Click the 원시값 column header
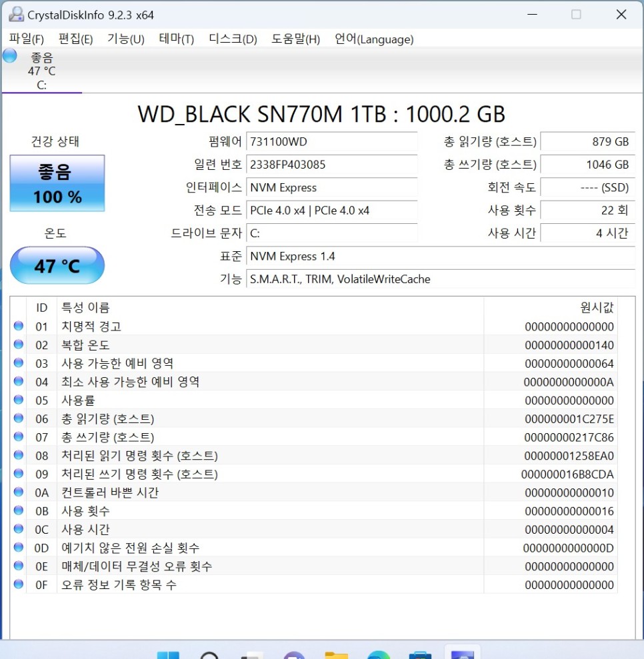 tap(597, 307)
